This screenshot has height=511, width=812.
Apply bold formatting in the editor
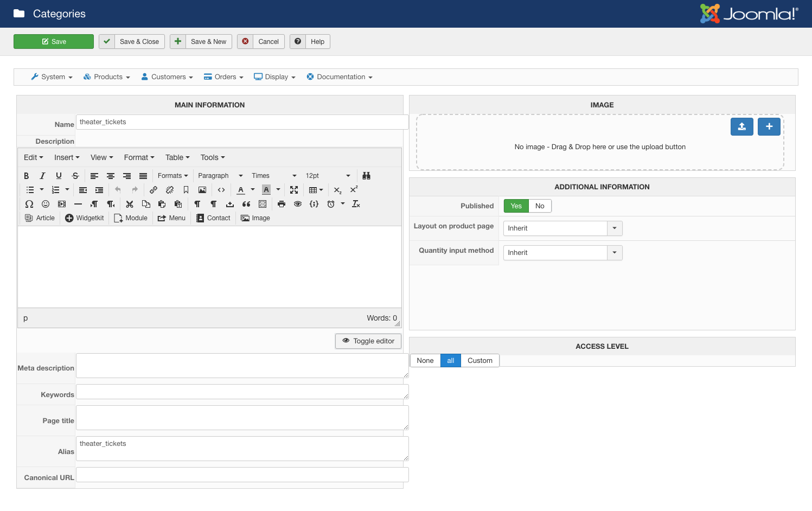pyautogui.click(x=27, y=176)
